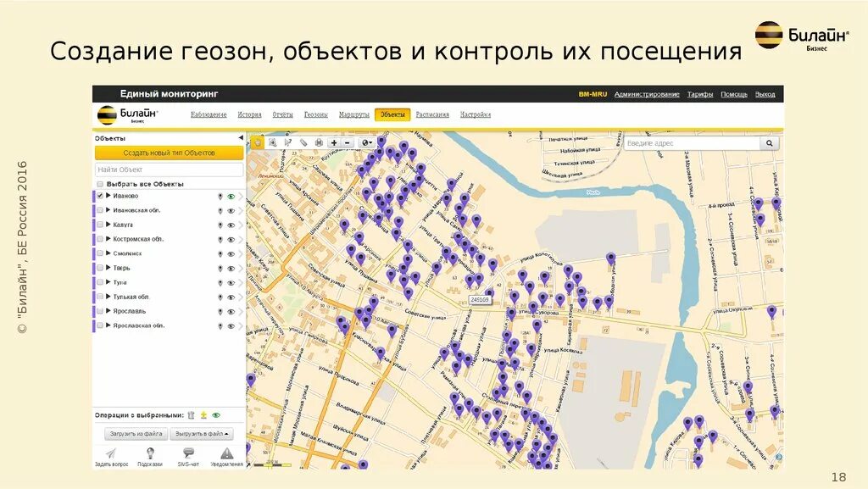The height and width of the screenshot is (489, 868).
Task: Check the Ивановская обл. checkbox
Action: [x=100, y=210]
